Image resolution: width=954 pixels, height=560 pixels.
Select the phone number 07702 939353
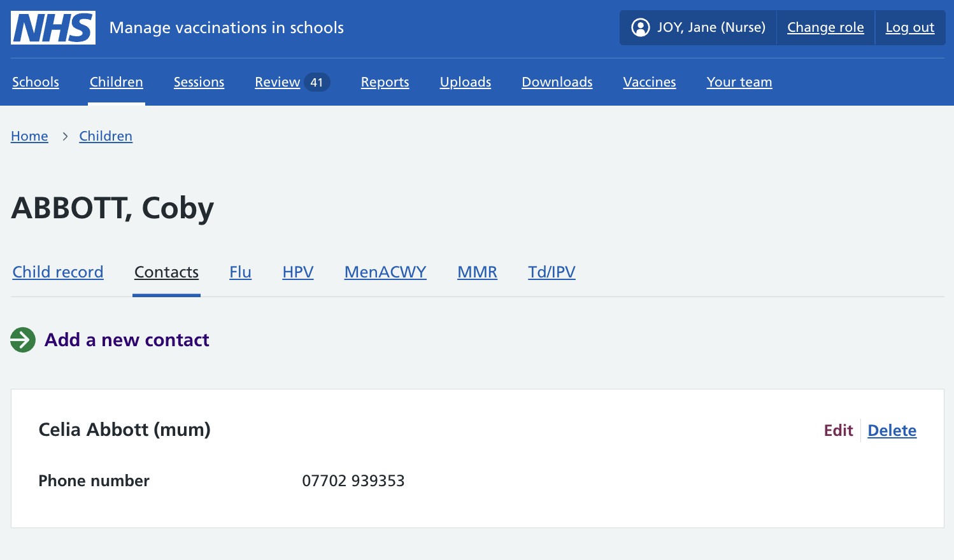click(353, 480)
